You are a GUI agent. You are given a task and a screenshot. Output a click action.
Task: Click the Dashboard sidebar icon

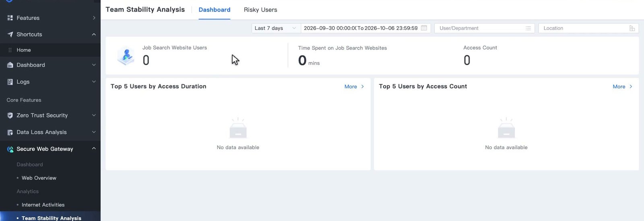(x=10, y=65)
